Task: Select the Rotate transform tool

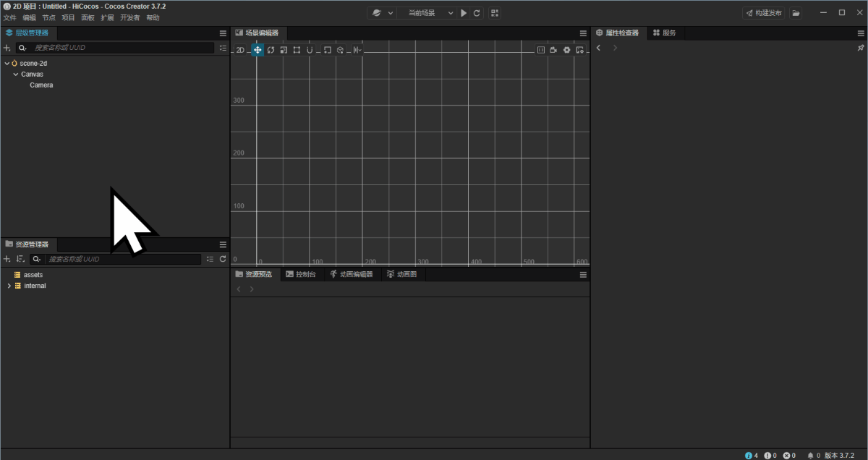Action: [x=271, y=50]
